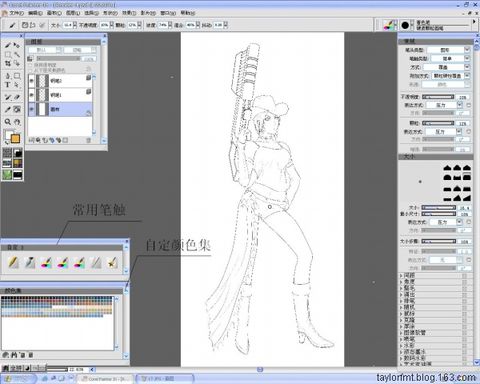
Task: Select the Pen tool above Text tool
Action: [x=8, y=76]
